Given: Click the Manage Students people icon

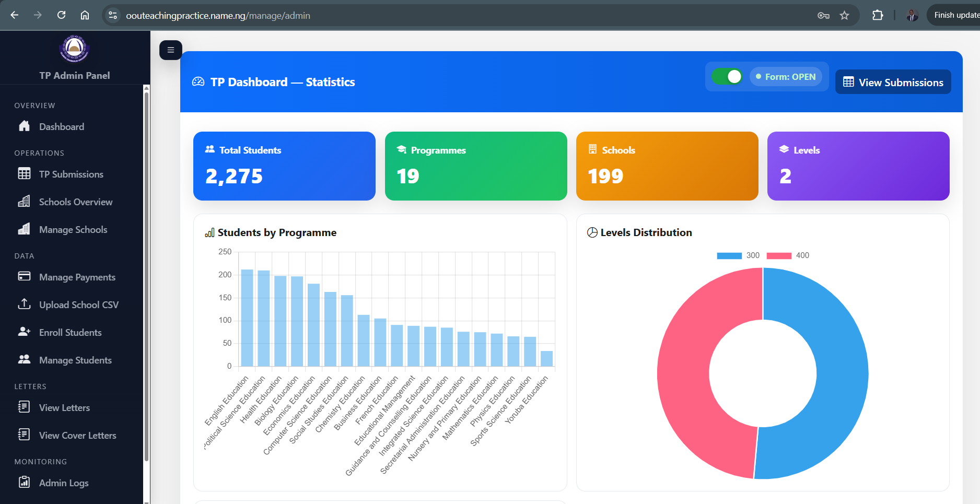Looking at the screenshot, I should click(x=24, y=359).
